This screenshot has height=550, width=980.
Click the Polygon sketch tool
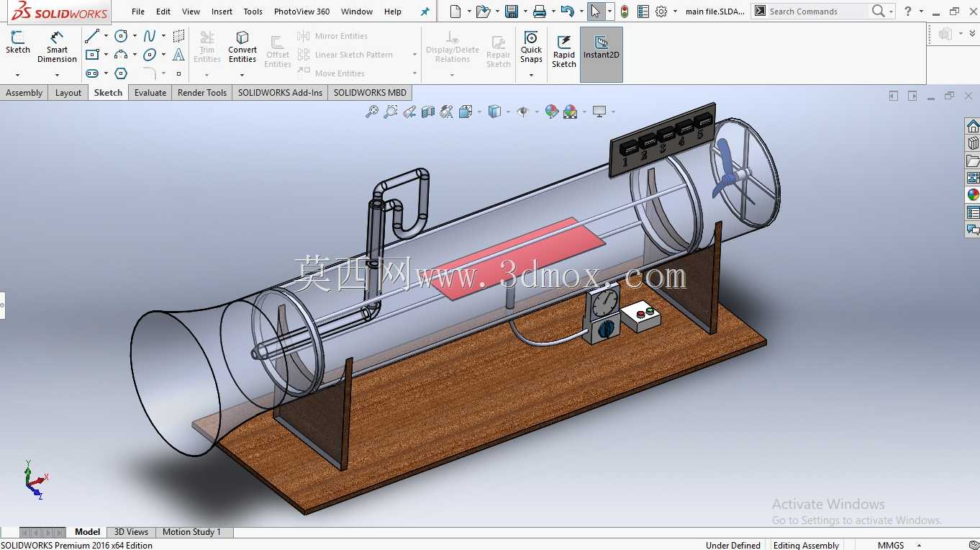pos(121,73)
